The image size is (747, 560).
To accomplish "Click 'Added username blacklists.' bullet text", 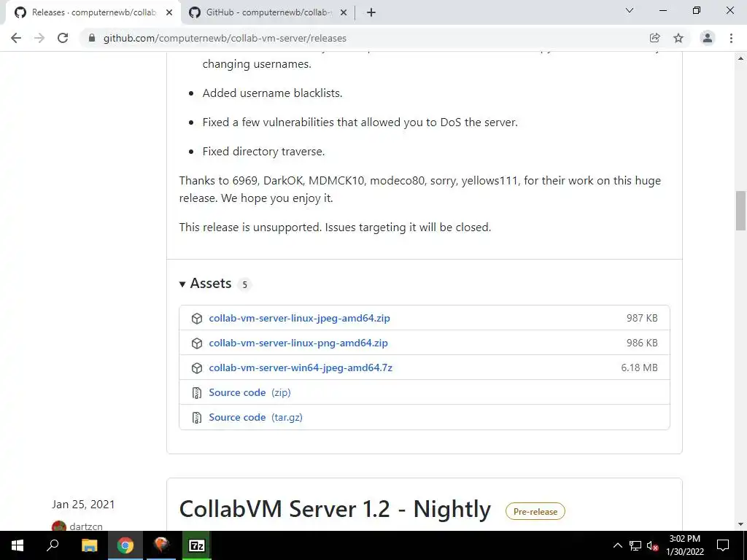I will (x=272, y=93).
